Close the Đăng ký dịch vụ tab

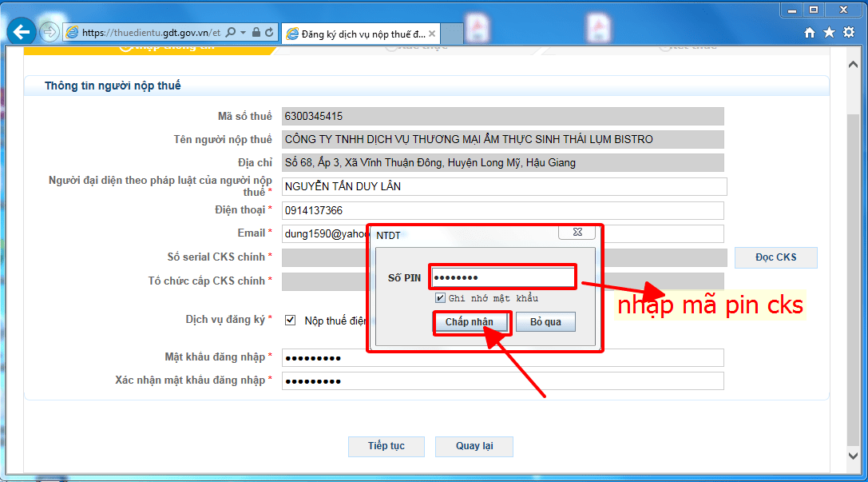pyautogui.click(x=432, y=34)
